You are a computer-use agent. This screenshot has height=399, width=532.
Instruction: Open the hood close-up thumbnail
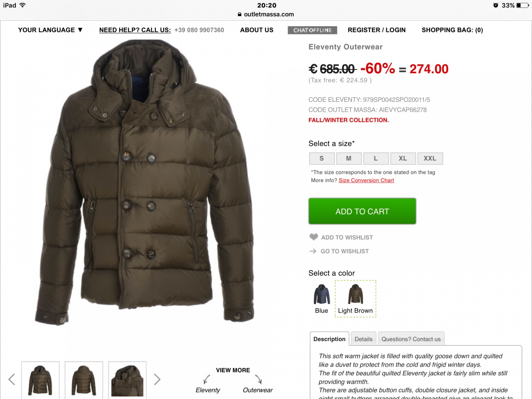pos(127,380)
